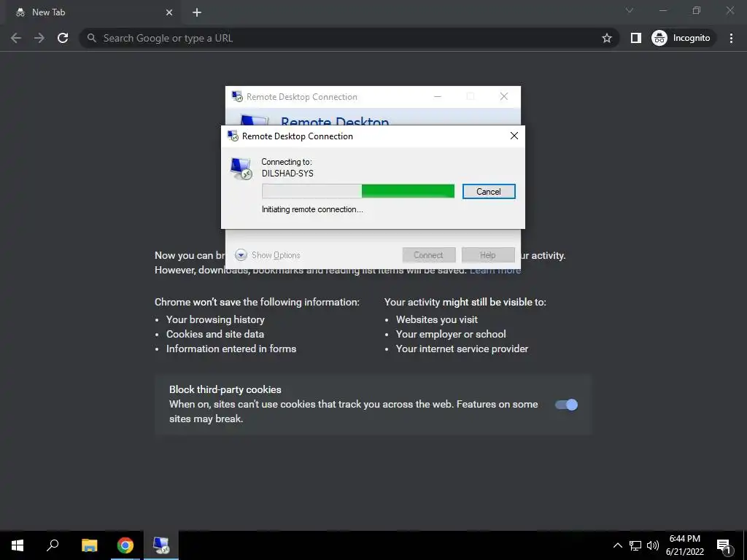
Task: Open the Windows Start menu
Action: [x=18, y=545]
